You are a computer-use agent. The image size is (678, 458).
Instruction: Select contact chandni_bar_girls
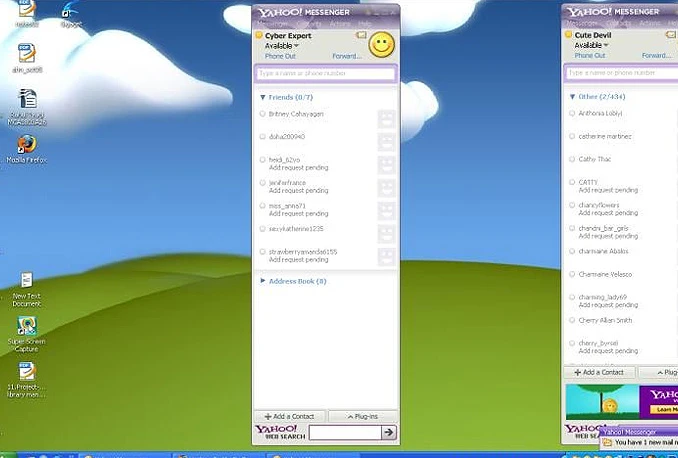(x=603, y=228)
